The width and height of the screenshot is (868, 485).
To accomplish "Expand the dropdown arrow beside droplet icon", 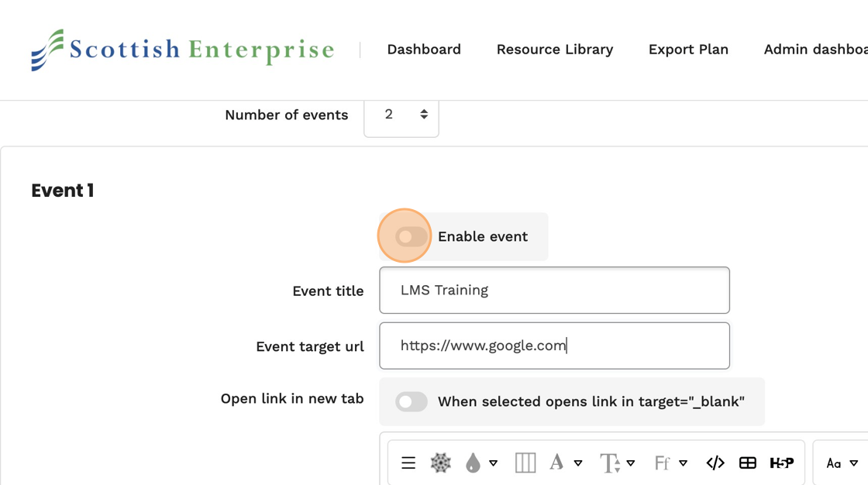I will (x=494, y=463).
